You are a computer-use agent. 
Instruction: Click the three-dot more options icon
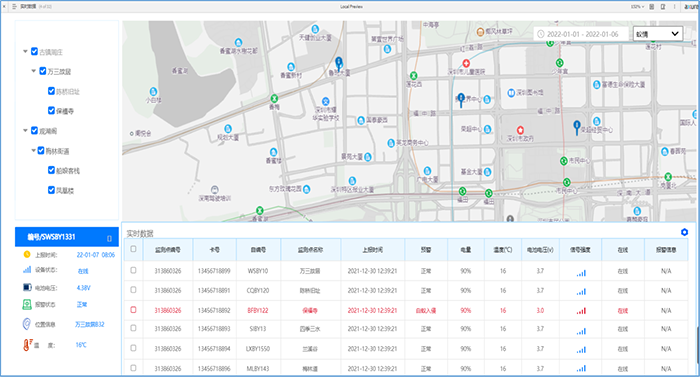pyautogui.click(x=674, y=7)
